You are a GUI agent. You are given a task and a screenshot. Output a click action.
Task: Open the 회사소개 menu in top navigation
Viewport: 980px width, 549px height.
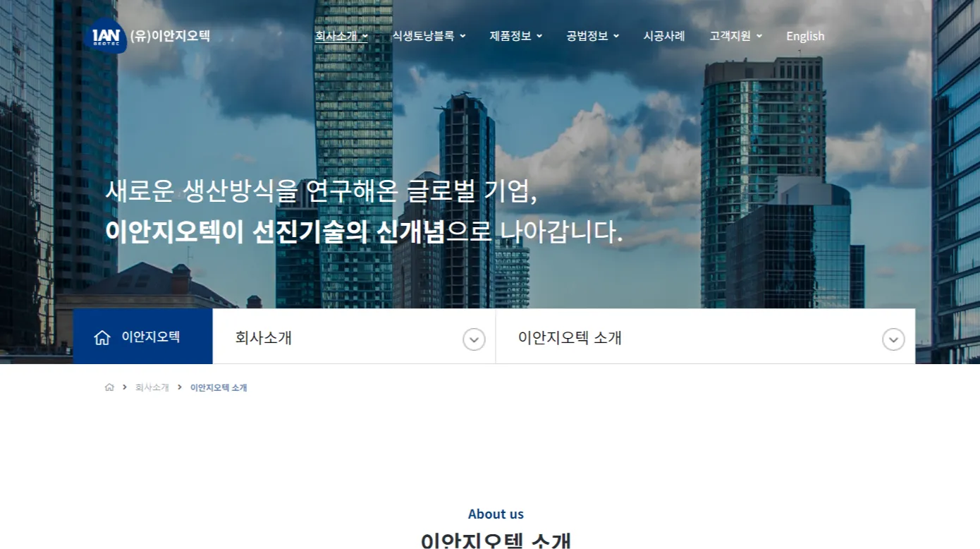tap(341, 36)
